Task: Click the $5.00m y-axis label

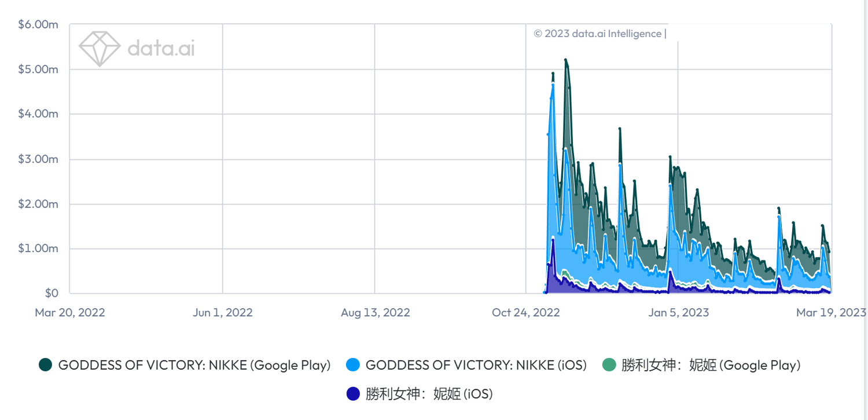Action: [38, 69]
